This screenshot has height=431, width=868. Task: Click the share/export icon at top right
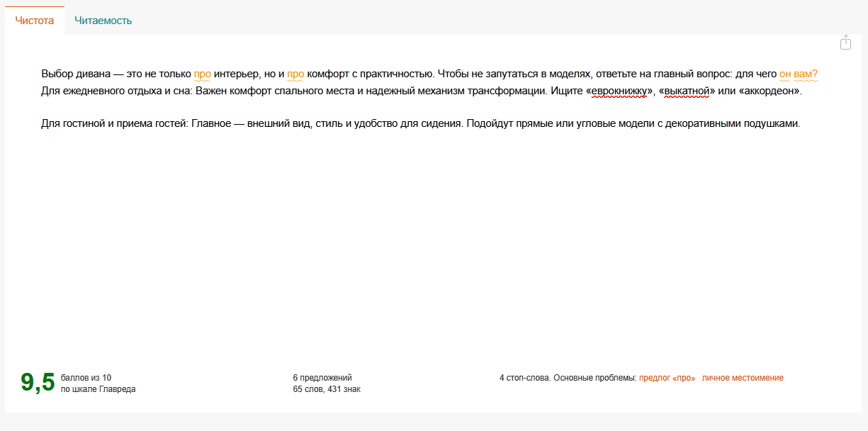(x=845, y=43)
